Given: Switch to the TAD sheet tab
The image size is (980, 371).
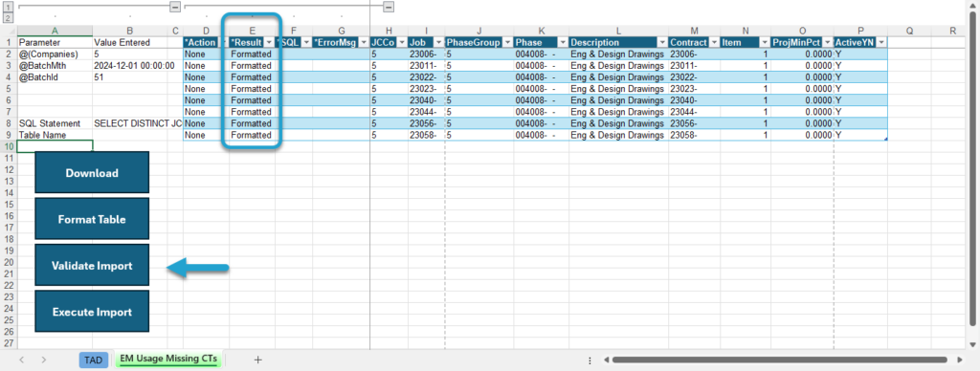Looking at the screenshot, I should tap(93, 360).
